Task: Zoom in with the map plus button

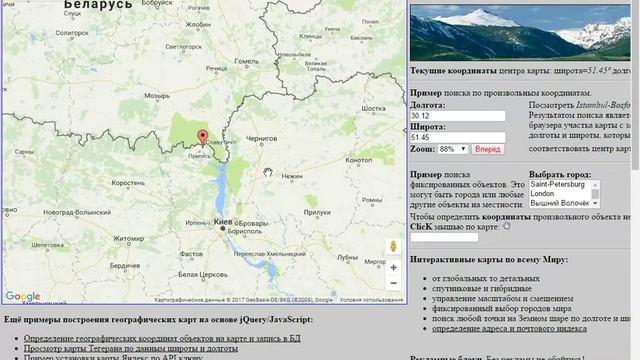Action: 393,267
